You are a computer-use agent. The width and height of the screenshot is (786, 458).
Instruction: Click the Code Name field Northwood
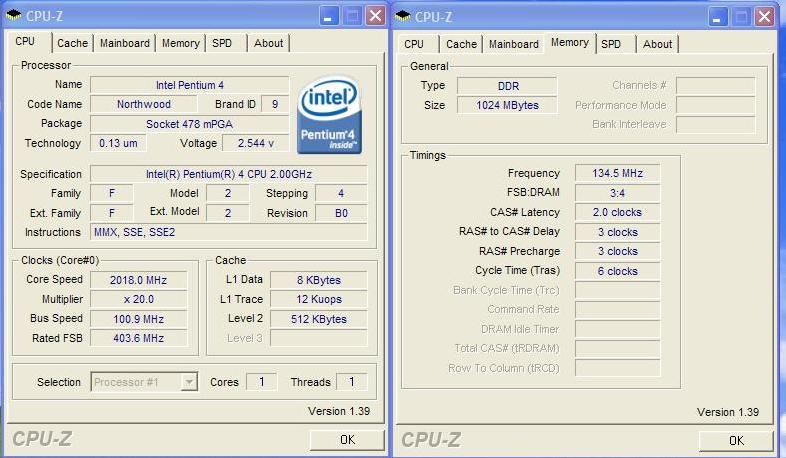(x=143, y=104)
